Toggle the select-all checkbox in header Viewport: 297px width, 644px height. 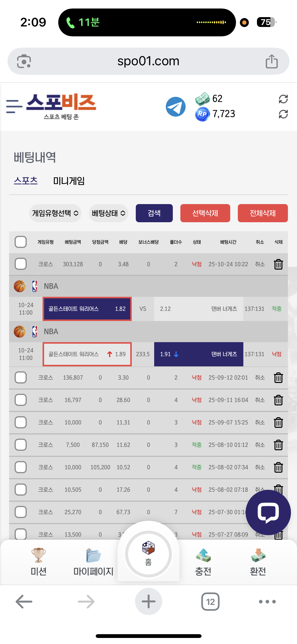(x=21, y=242)
